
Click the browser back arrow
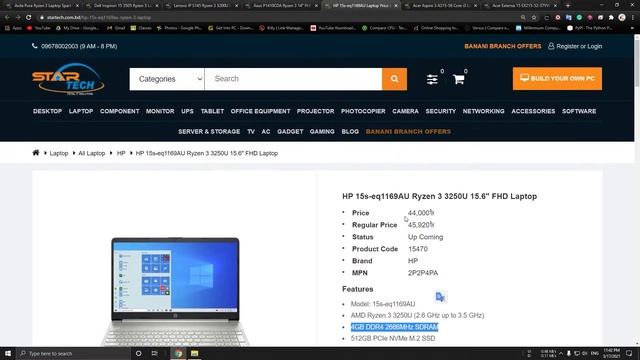tap(7, 18)
